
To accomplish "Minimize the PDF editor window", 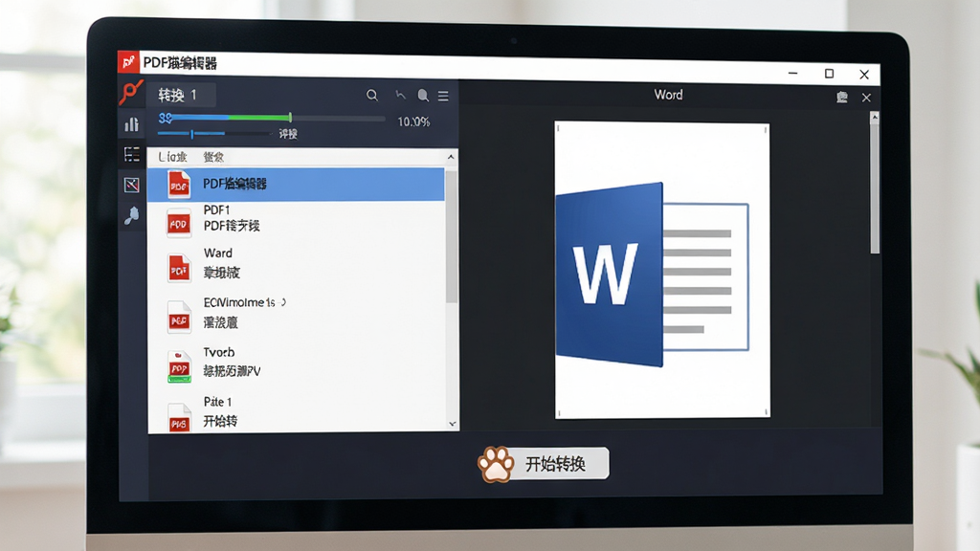I will (793, 73).
